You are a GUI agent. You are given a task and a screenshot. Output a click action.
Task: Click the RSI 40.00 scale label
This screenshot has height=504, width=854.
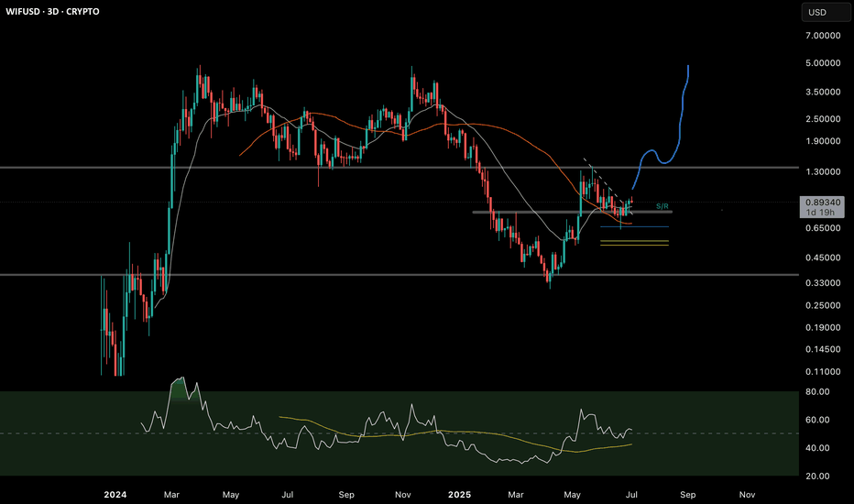(817, 448)
